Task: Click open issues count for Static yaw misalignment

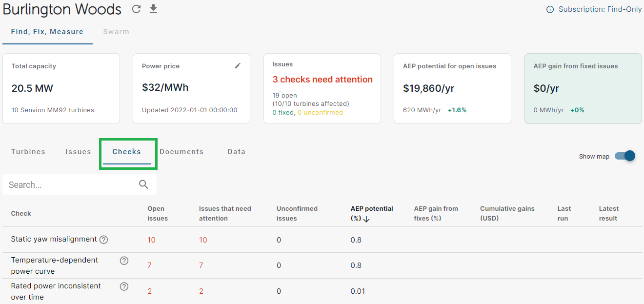Action: tap(152, 240)
